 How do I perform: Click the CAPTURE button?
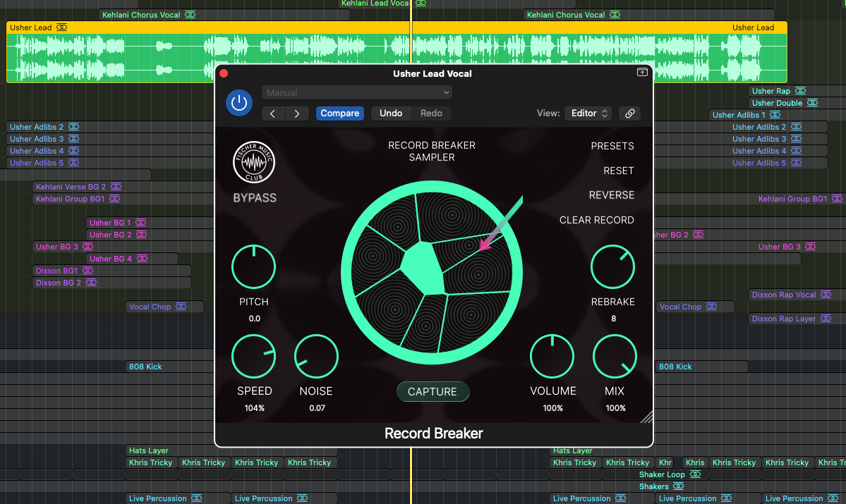433,392
